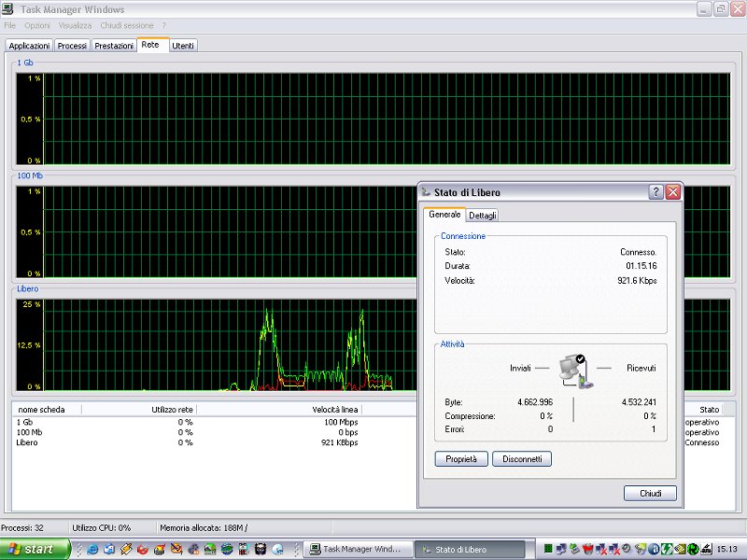
Task: Click the blue circular 'a' tray icon
Action: (x=654, y=549)
